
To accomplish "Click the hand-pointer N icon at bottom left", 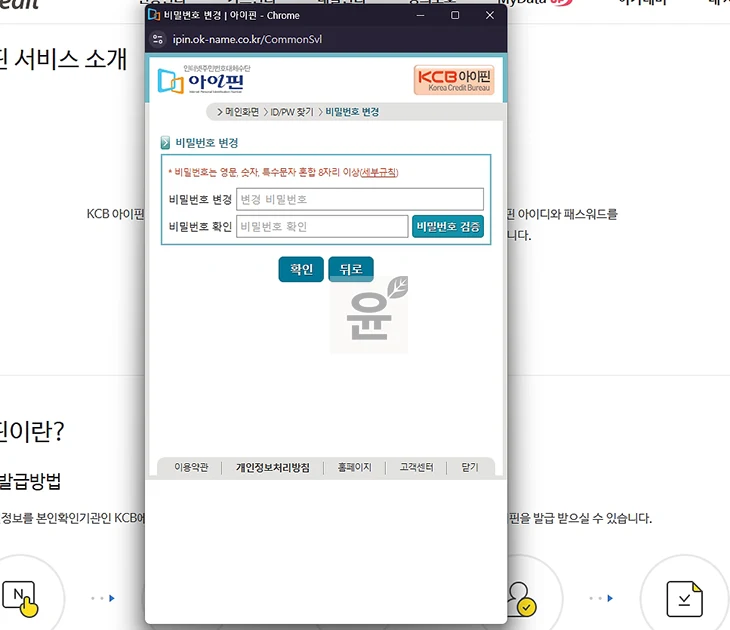I will point(20,598).
